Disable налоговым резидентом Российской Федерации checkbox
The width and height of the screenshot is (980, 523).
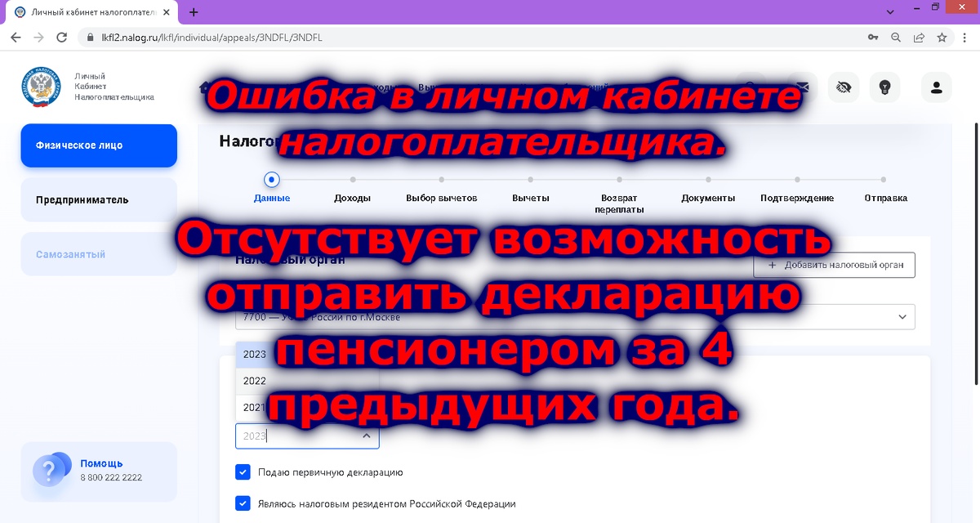(243, 503)
